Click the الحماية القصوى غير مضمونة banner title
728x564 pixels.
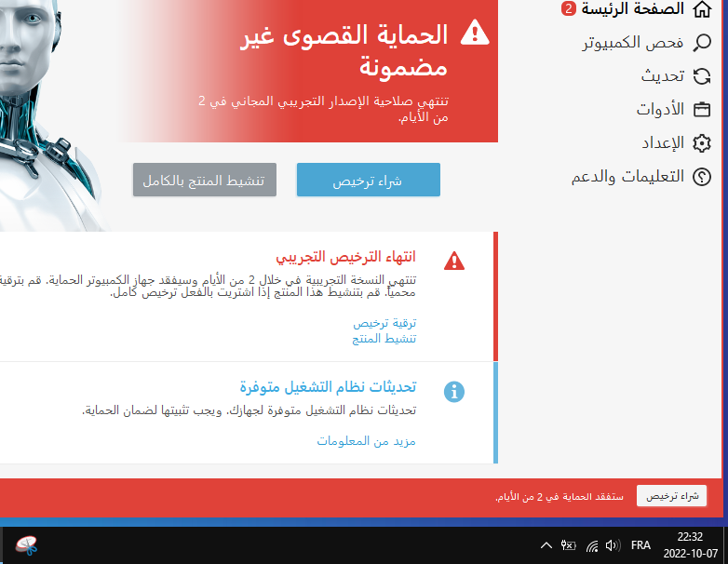pos(344,50)
